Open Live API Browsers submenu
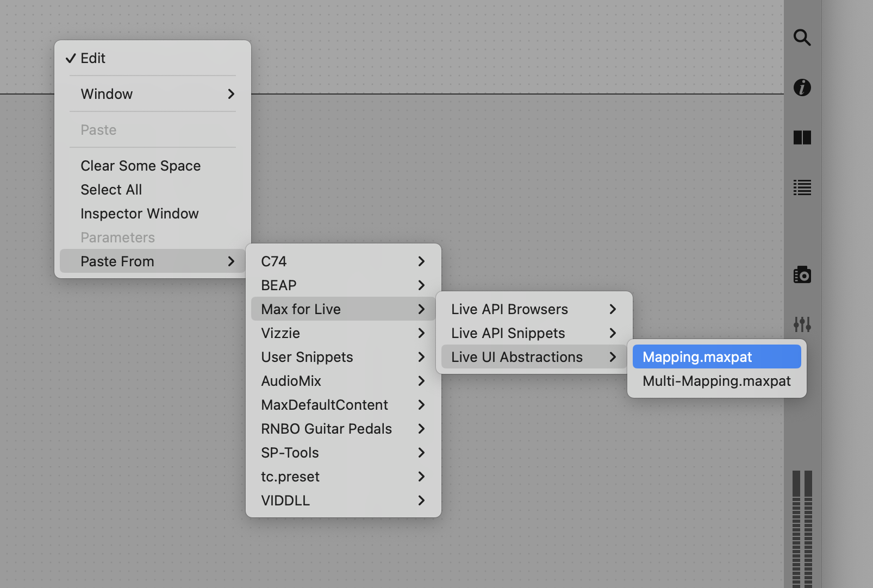Viewport: 873px width, 588px height. pos(534,309)
